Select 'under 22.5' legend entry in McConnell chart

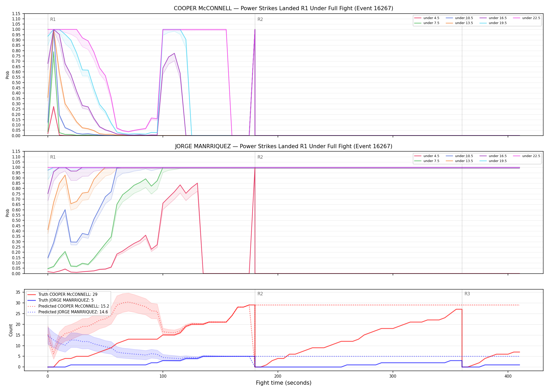(x=527, y=18)
